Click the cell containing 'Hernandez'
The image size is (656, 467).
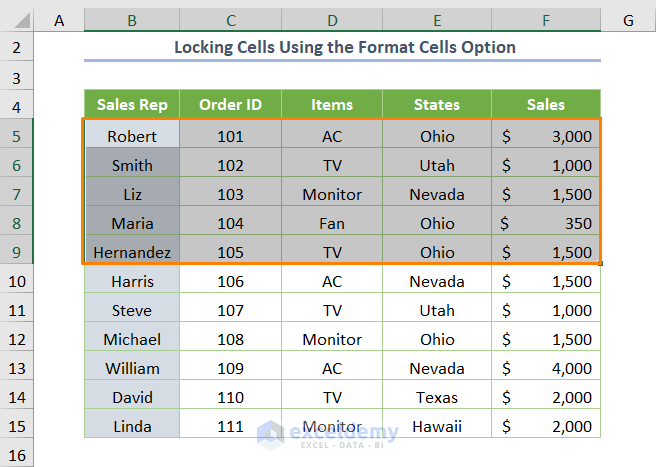tap(132, 253)
